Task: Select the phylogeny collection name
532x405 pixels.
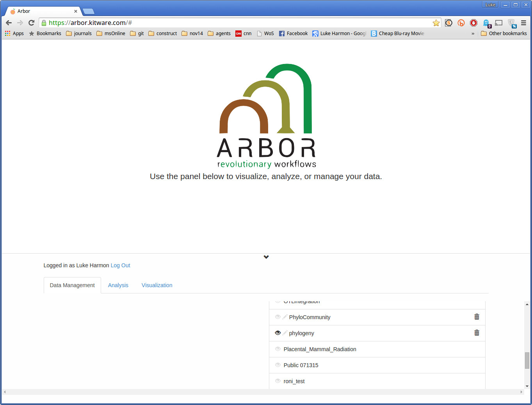Action: point(301,333)
